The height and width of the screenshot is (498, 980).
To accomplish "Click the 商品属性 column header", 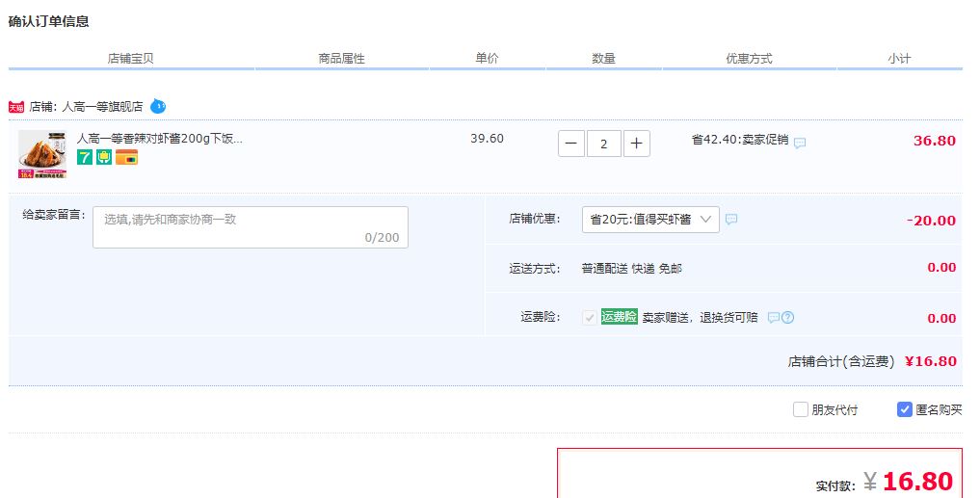I will point(341,59).
